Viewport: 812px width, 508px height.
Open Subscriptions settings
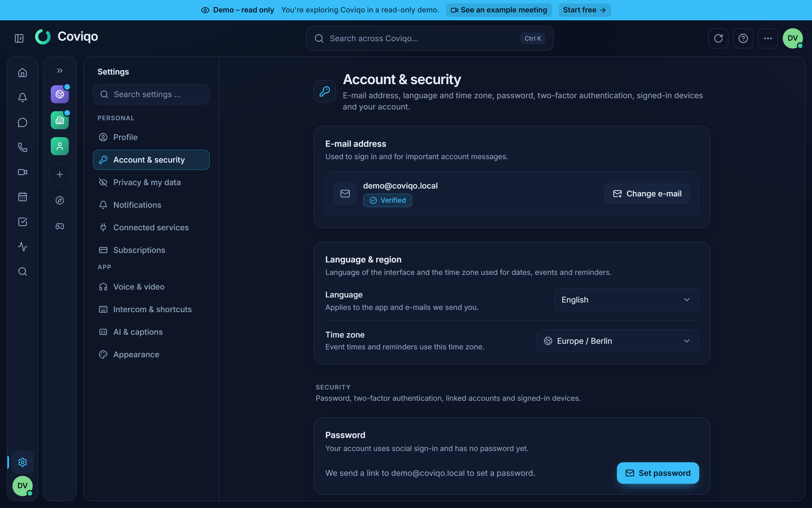click(151, 250)
